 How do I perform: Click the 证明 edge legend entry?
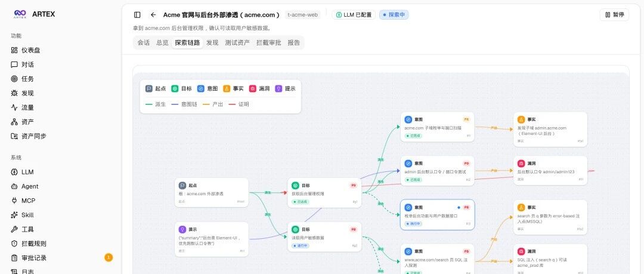click(239, 104)
